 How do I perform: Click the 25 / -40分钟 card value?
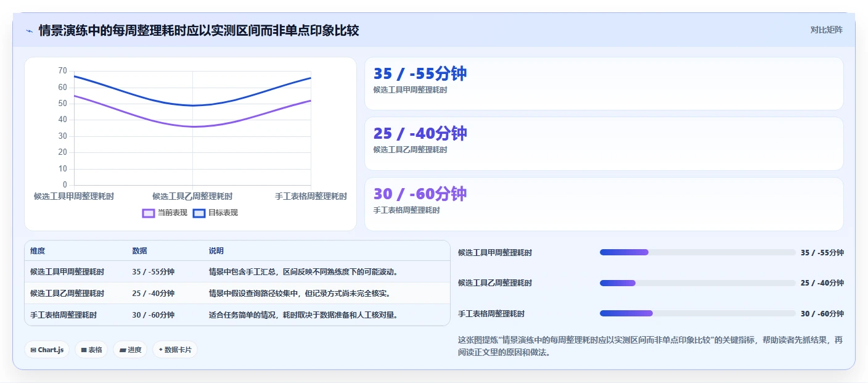tap(420, 133)
